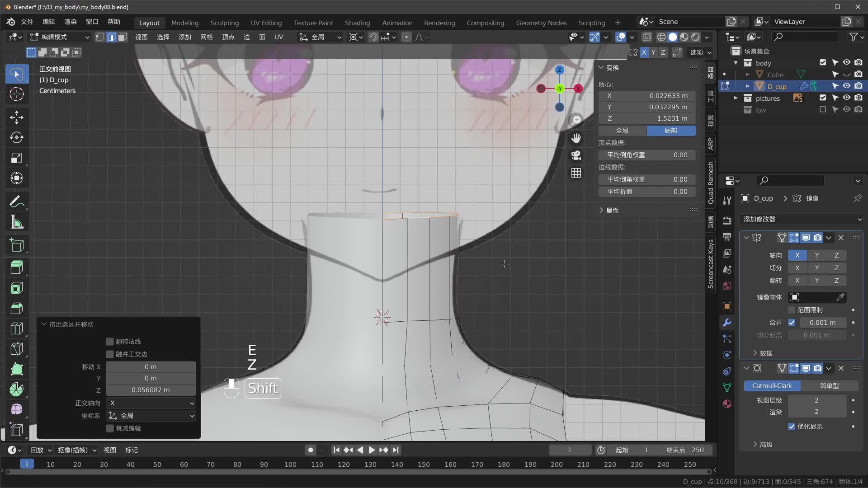Select the Bevel tool
This screenshot has height=488, width=868.
pos(17,308)
